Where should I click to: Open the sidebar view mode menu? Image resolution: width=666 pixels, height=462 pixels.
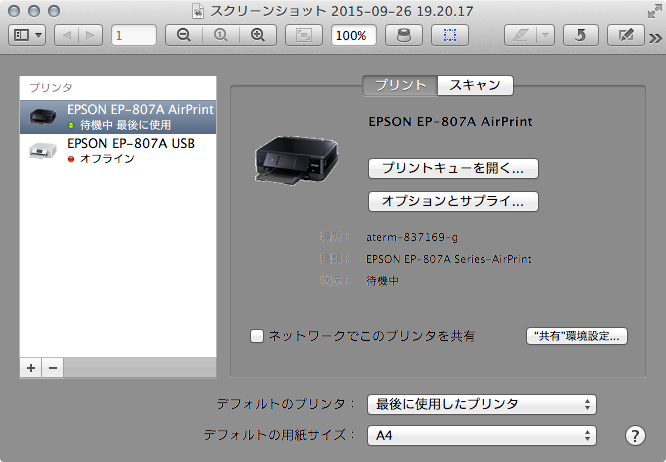[x=27, y=35]
